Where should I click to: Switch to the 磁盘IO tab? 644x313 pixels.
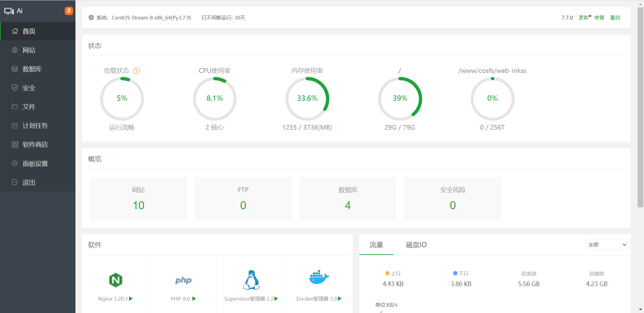pyautogui.click(x=416, y=245)
